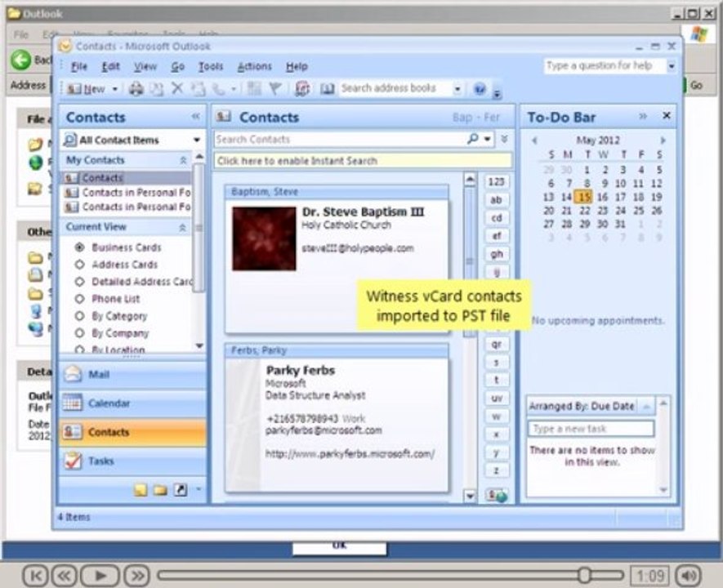Open the View menu
The image size is (723, 588).
tap(145, 66)
